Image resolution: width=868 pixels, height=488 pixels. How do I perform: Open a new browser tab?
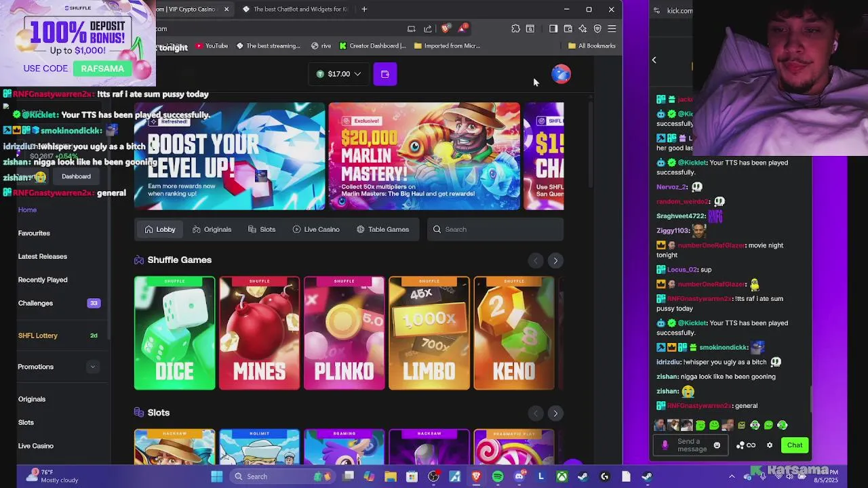(364, 9)
